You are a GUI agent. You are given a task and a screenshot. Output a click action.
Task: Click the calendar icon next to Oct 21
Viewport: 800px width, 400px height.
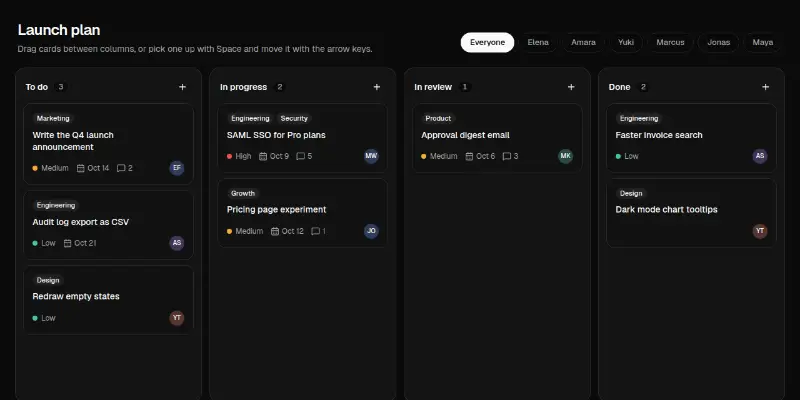tap(67, 243)
